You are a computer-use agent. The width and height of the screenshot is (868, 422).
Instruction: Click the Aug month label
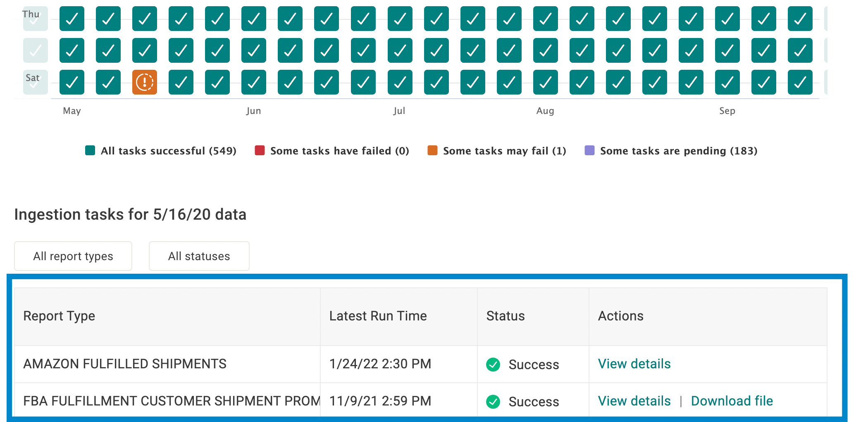click(545, 111)
